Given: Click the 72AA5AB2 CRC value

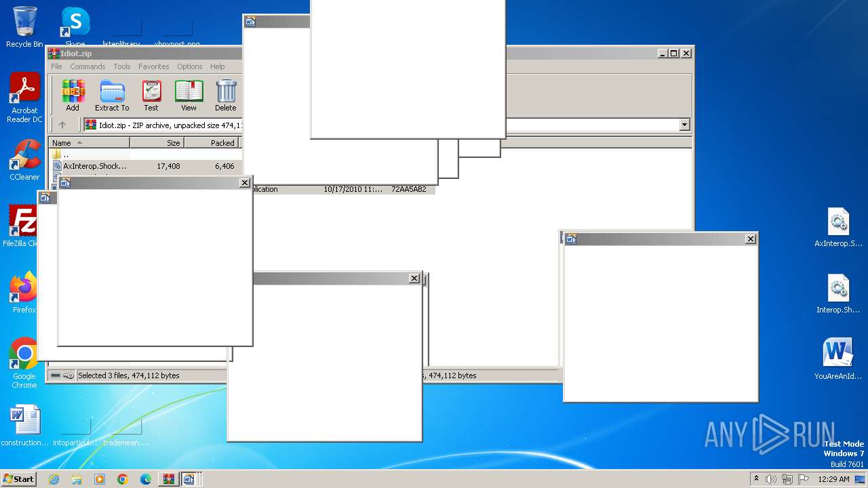Looking at the screenshot, I should (x=409, y=189).
